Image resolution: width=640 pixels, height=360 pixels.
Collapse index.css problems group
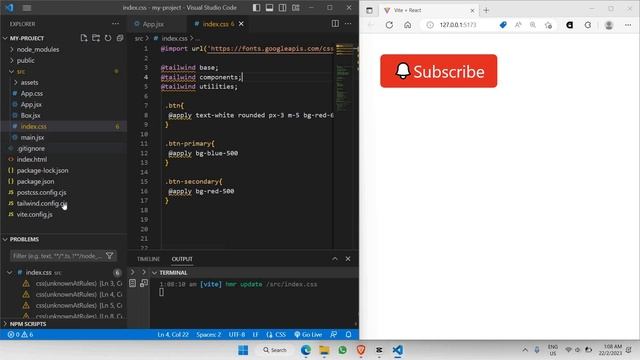(x=9, y=272)
